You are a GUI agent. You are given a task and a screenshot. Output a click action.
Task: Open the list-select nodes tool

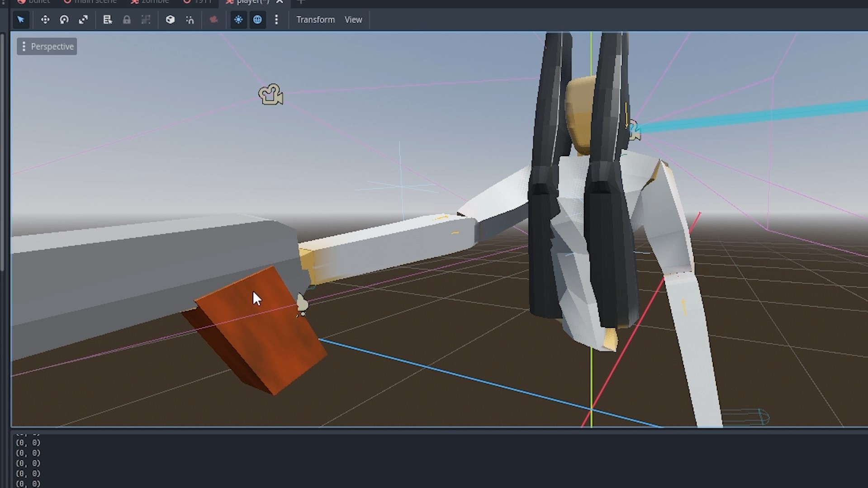point(107,19)
